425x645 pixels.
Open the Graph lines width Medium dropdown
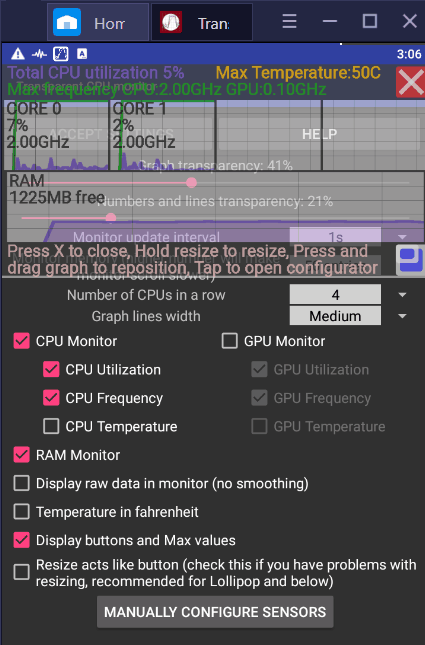[335, 316]
